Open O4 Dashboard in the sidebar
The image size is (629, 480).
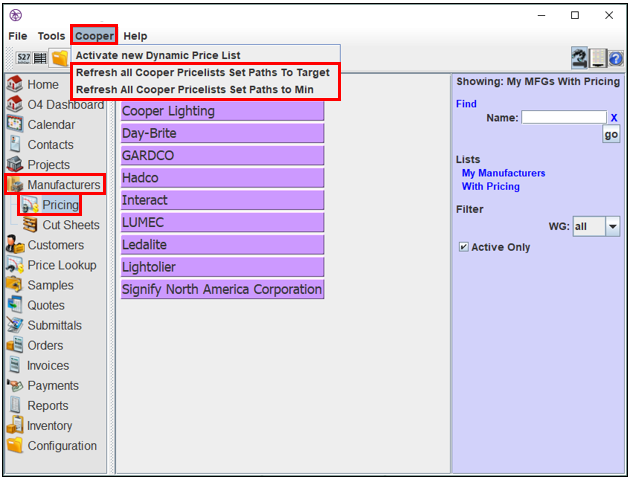(x=55, y=104)
